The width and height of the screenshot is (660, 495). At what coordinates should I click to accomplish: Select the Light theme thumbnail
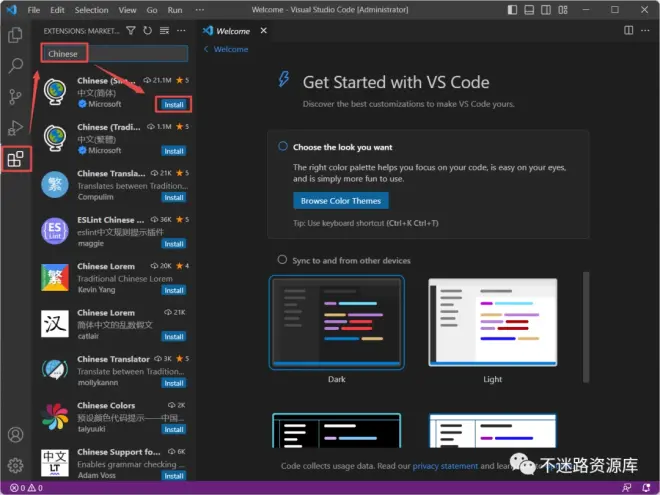[x=492, y=322]
